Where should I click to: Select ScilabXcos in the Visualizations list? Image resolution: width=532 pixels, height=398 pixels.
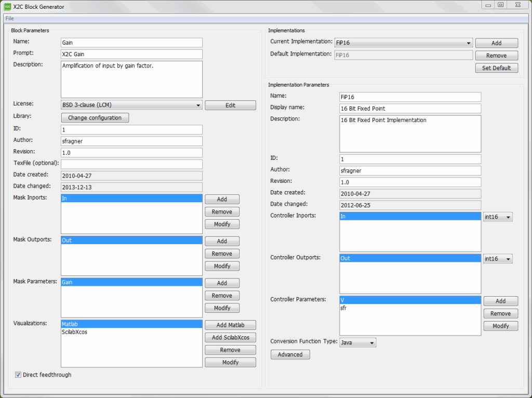point(74,332)
